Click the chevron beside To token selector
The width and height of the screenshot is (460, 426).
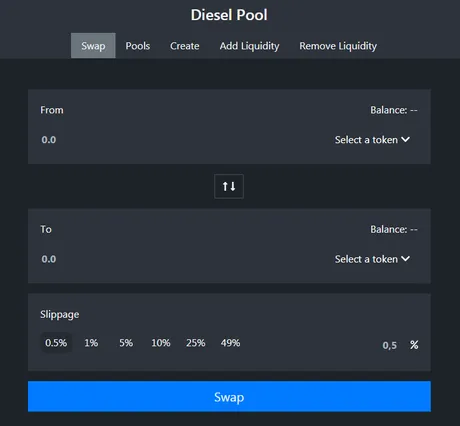pos(405,259)
